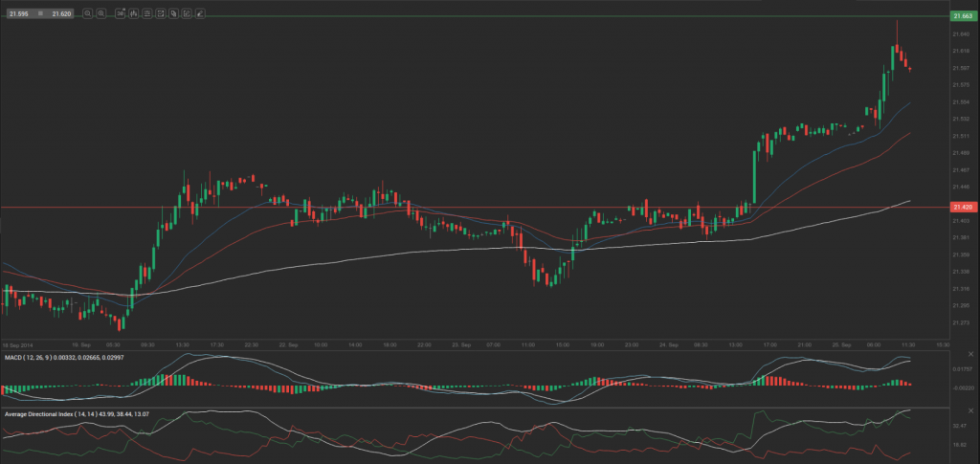Click the 21.620 buy price button
The width and height of the screenshot is (980, 464).
(61, 14)
